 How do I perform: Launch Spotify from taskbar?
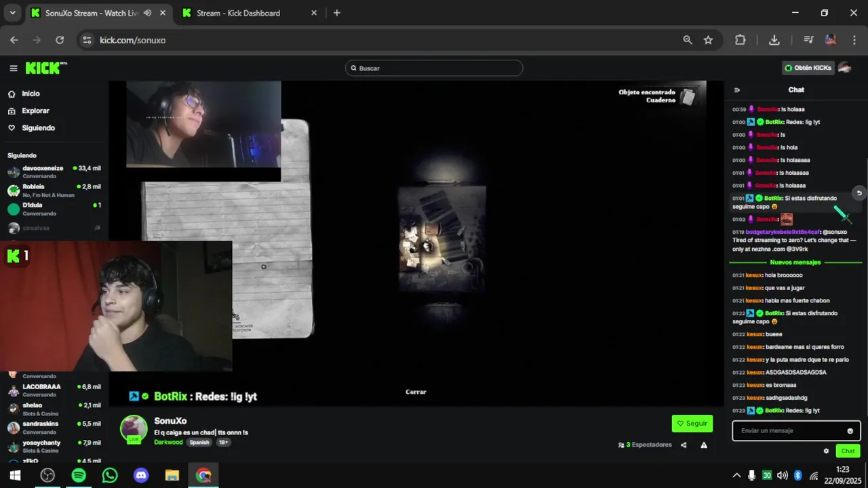click(x=79, y=475)
